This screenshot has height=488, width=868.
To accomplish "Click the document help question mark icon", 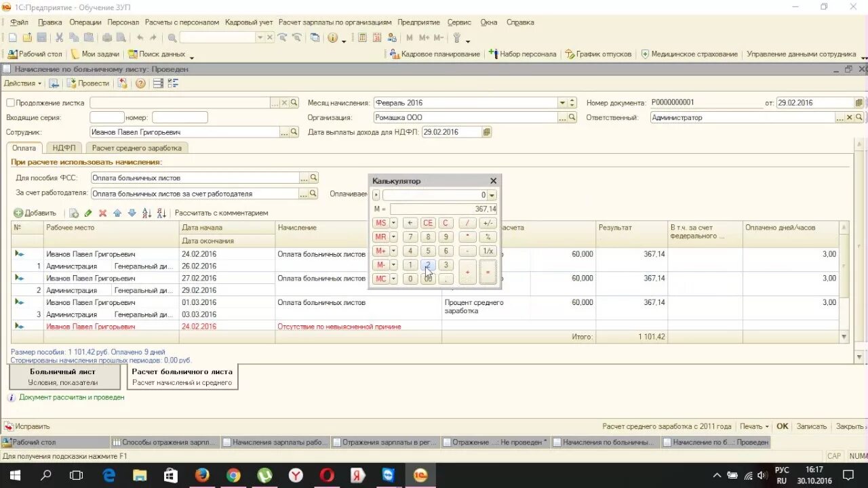I will pyautogui.click(x=140, y=83).
